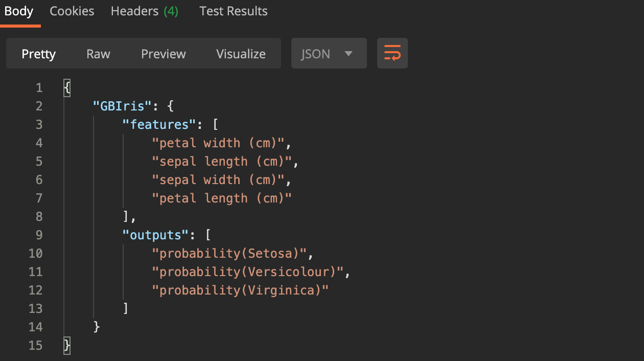Open the Cookies tab
644x361 pixels.
coord(72,11)
